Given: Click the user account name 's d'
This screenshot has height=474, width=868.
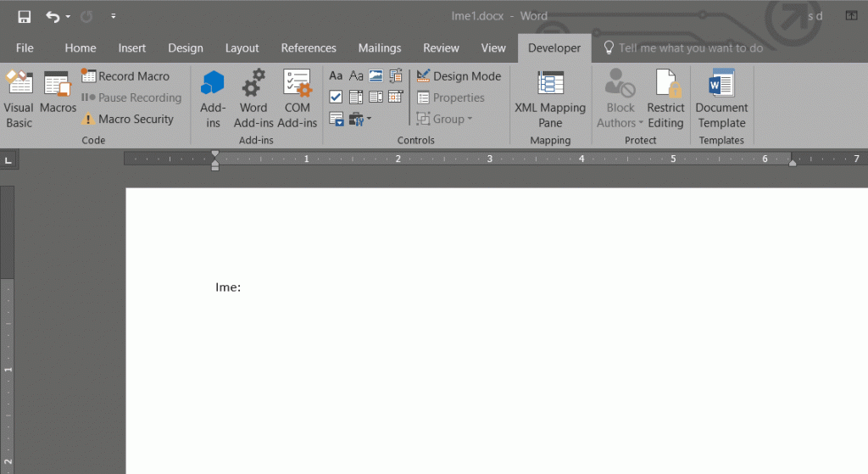Looking at the screenshot, I should [815, 16].
